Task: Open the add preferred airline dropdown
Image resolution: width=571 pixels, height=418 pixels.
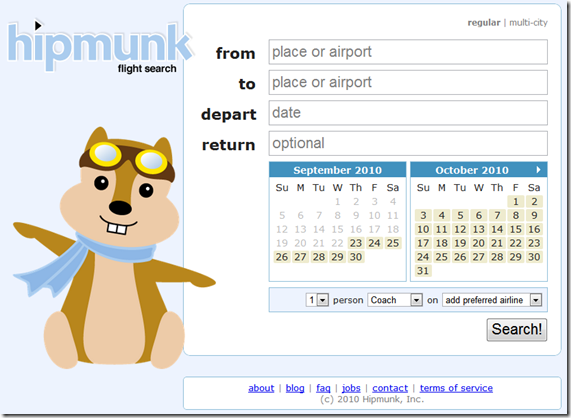Action: tap(492, 300)
